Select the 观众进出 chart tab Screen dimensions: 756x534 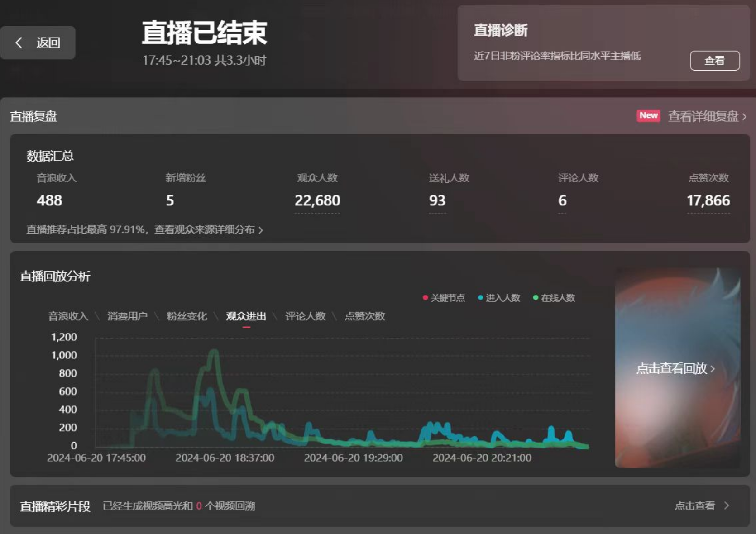[246, 316]
